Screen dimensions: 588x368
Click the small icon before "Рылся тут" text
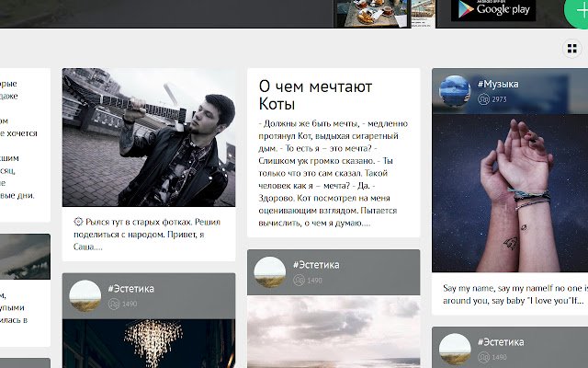click(x=78, y=222)
